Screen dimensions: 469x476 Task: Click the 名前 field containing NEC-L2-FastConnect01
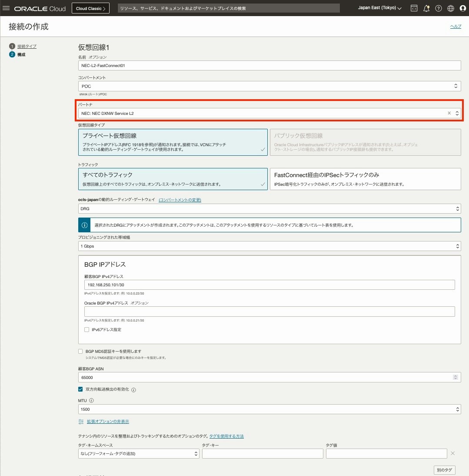(269, 66)
